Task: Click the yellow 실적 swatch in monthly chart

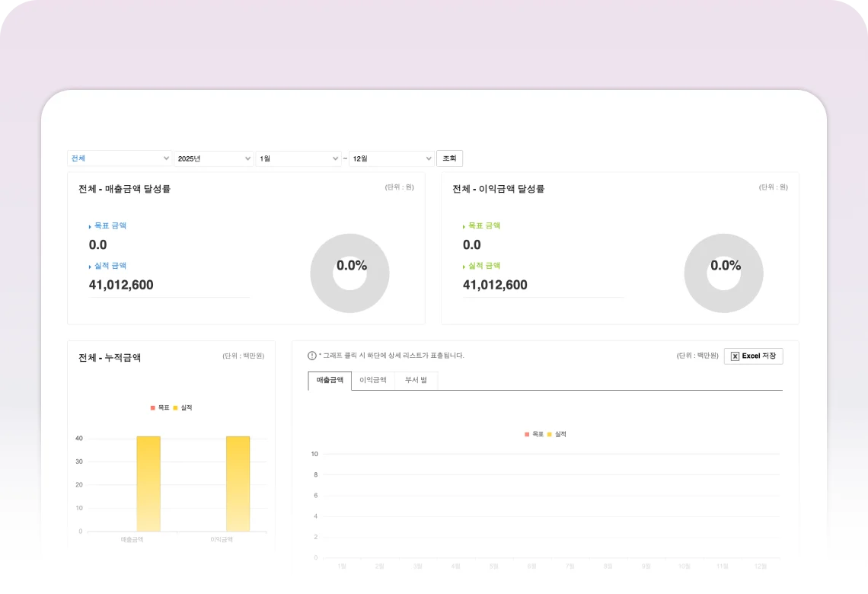Action: tap(550, 434)
